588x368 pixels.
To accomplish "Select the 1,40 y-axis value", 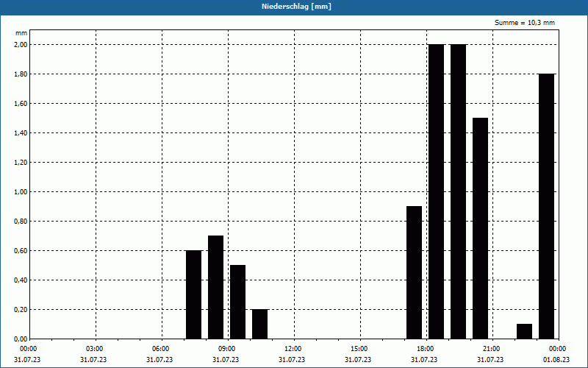I will tap(21, 133).
